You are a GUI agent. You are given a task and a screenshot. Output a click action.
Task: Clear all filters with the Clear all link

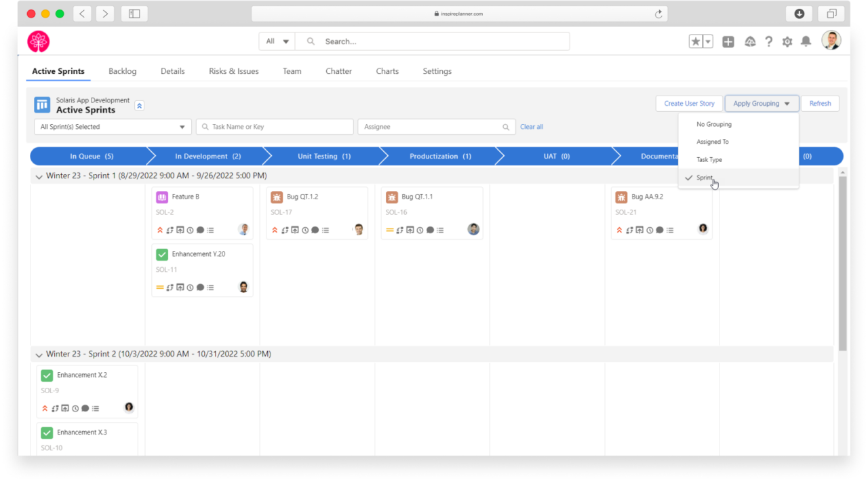[x=532, y=127]
